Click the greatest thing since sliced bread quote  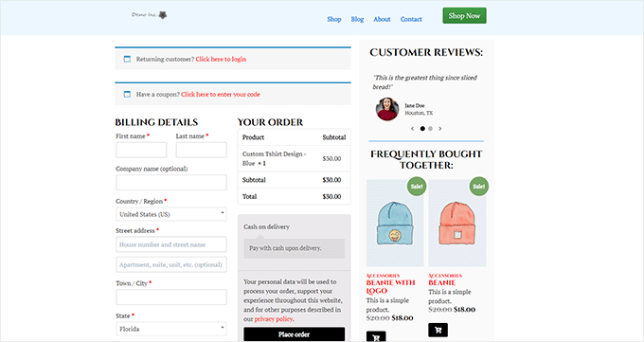coord(425,82)
